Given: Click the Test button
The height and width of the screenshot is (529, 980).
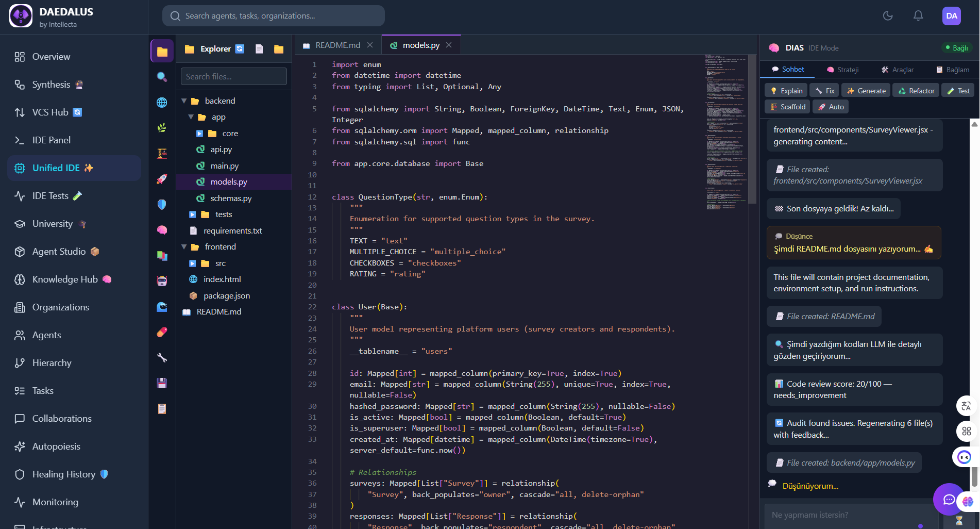Looking at the screenshot, I should 958,91.
